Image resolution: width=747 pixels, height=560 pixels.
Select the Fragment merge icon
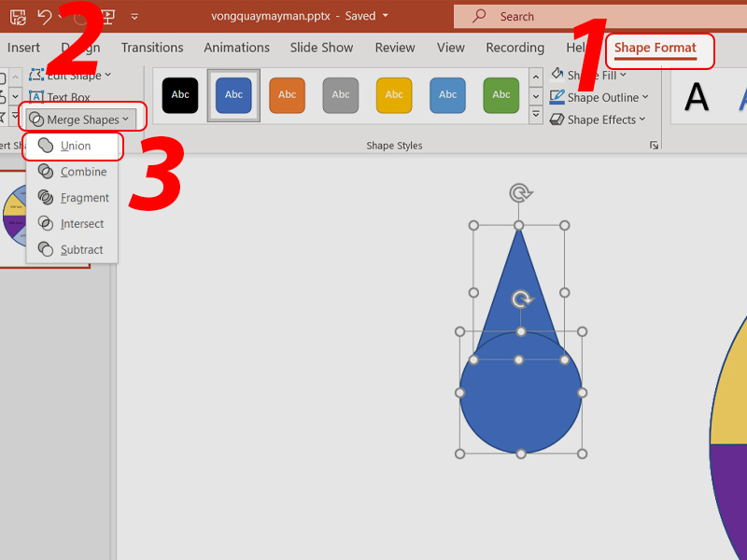46,198
